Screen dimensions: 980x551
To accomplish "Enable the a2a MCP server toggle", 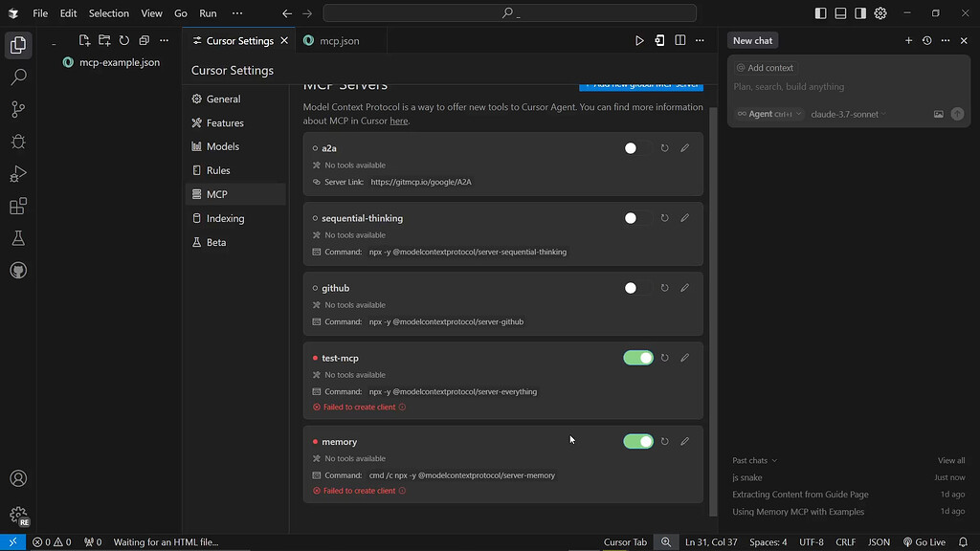I will pyautogui.click(x=630, y=147).
